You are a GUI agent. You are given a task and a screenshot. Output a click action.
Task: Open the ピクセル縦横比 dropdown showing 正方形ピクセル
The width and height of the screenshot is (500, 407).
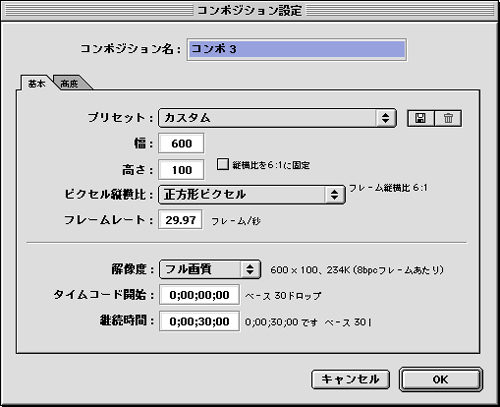coord(252,194)
